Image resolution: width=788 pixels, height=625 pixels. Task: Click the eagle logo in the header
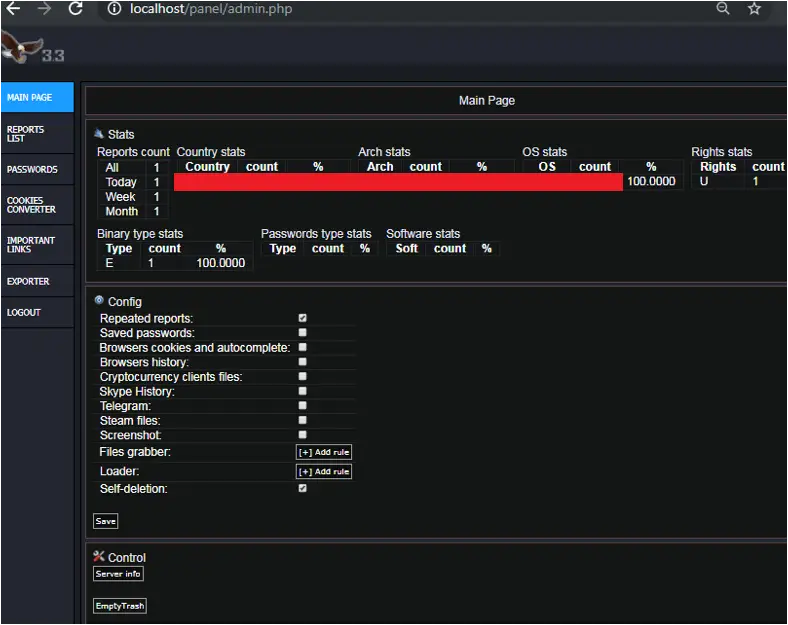tap(22, 47)
